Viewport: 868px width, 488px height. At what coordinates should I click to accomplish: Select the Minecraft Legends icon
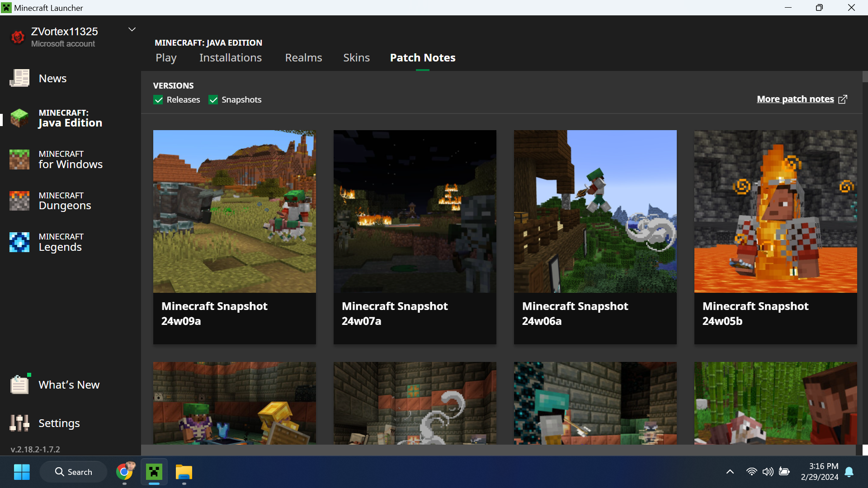click(x=19, y=242)
